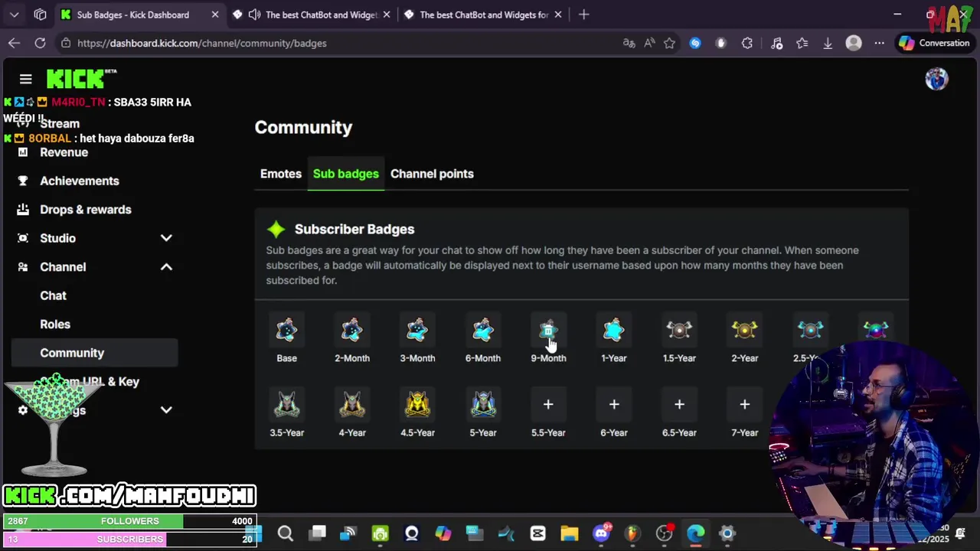Open the 2-Month sub badge
Viewport: 980px width, 551px height.
(352, 331)
